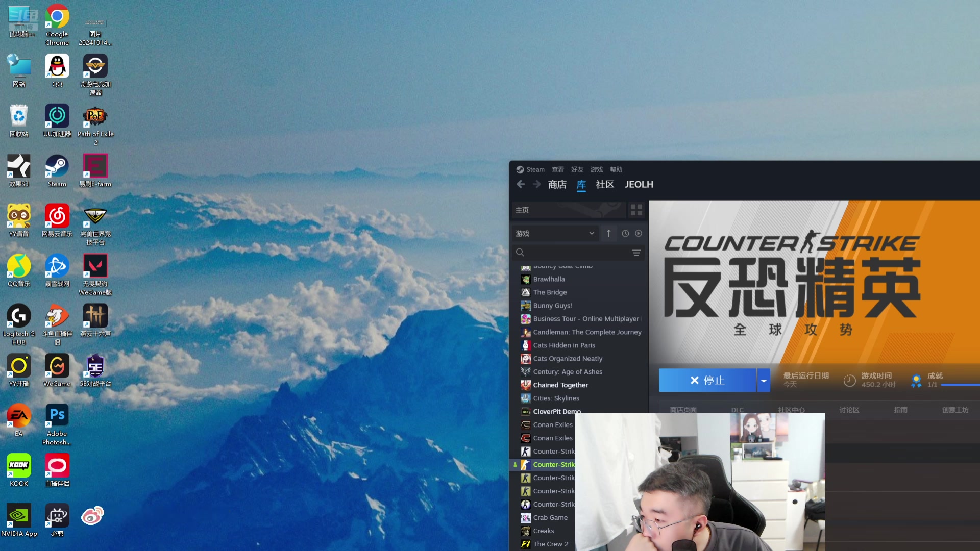Click the 成就 progress bar
The width and height of the screenshot is (980, 551).
point(960,385)
